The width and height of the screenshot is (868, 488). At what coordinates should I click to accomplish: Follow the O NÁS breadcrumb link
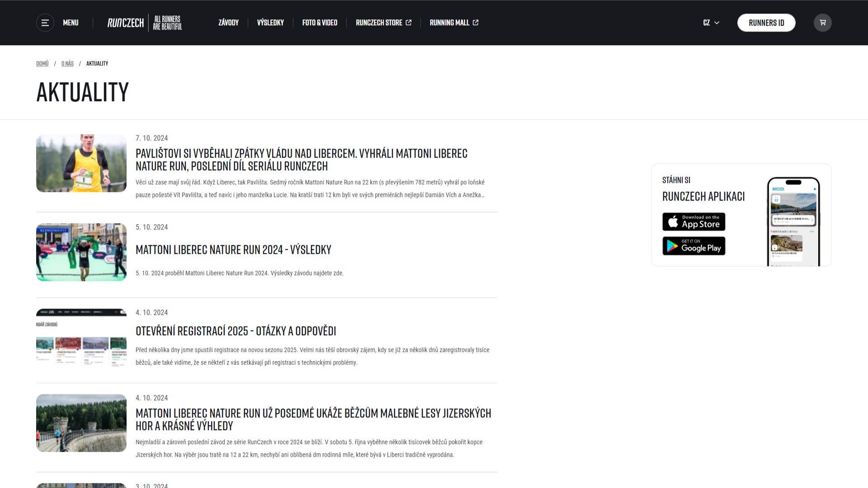tap(67, 63)
